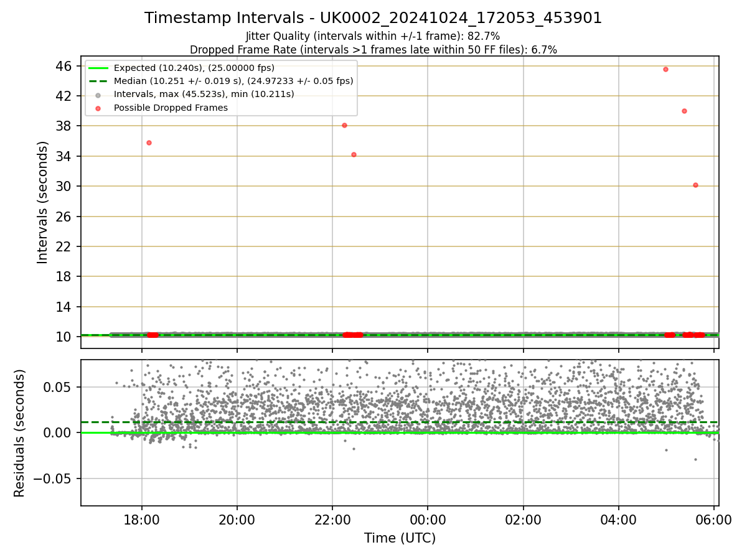Click the red dropped-frame point at 40 seconds

coord(684,111)
